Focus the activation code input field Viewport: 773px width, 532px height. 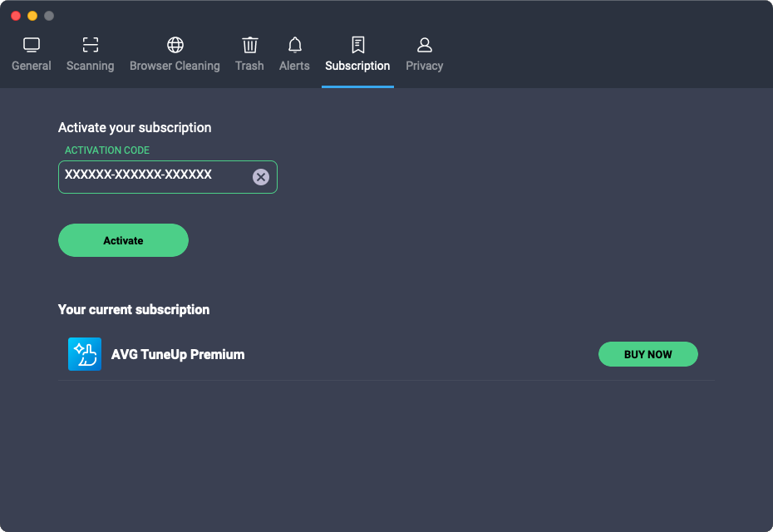[x=168, y=177]
